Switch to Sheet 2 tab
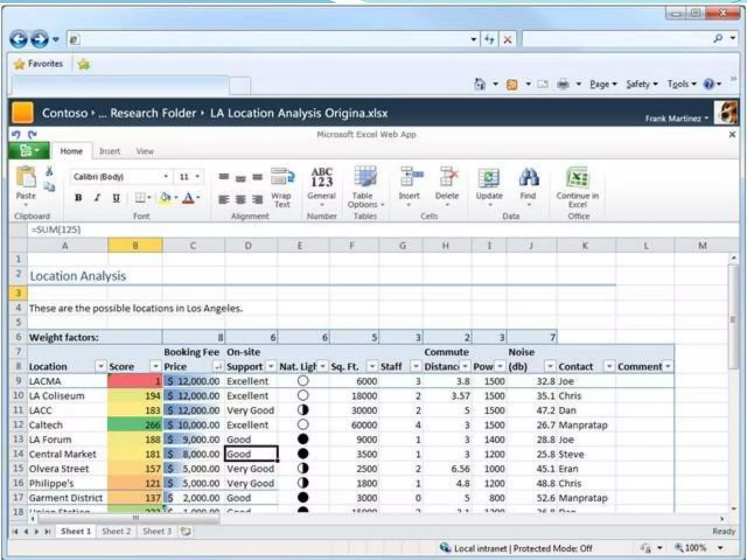 point(116,531)
